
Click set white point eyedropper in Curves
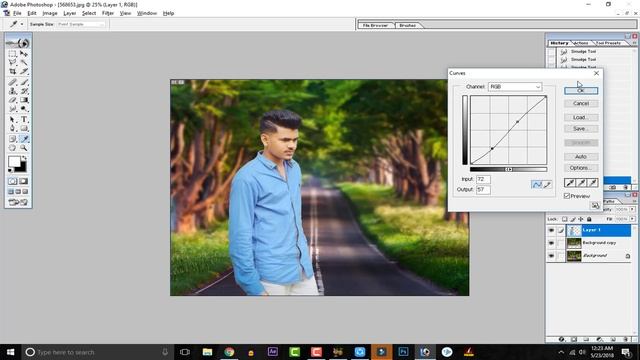point(593,182)
